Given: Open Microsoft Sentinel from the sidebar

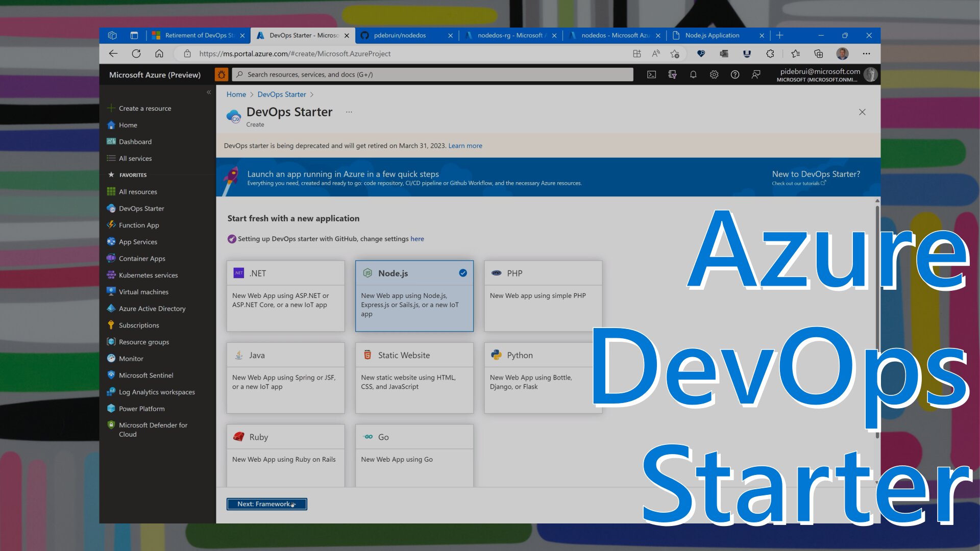Looking at the screenshot, I should [146, 375].
